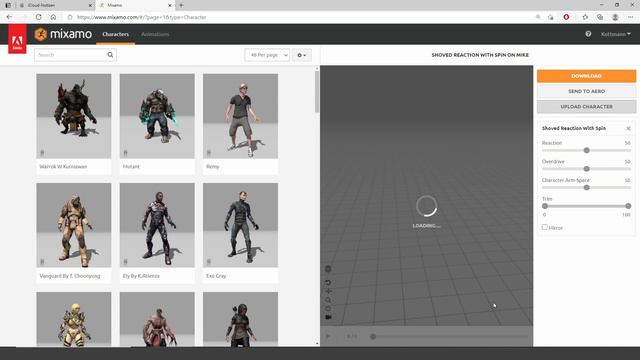The height and width of the screenshot is (360, 640).
Task: Click the Character Arm-Space slider handle
Action: point(587,187)
